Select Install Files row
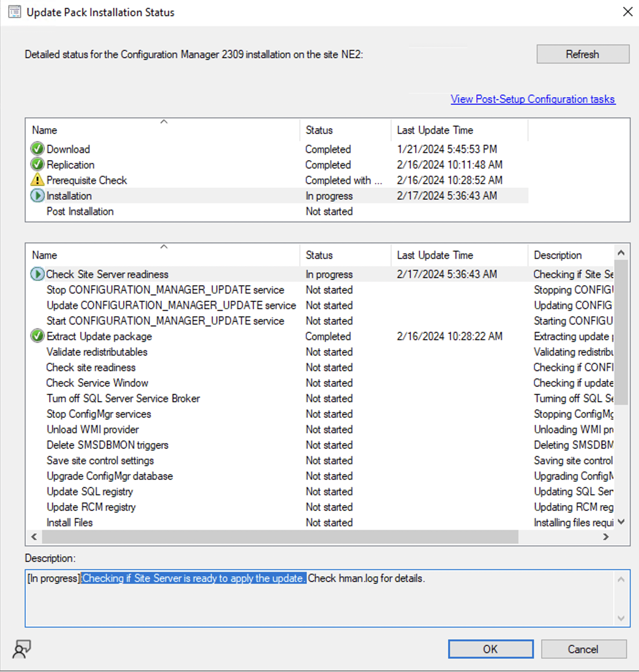The width and height of the screenshot is (639, 672). point(320,523)
